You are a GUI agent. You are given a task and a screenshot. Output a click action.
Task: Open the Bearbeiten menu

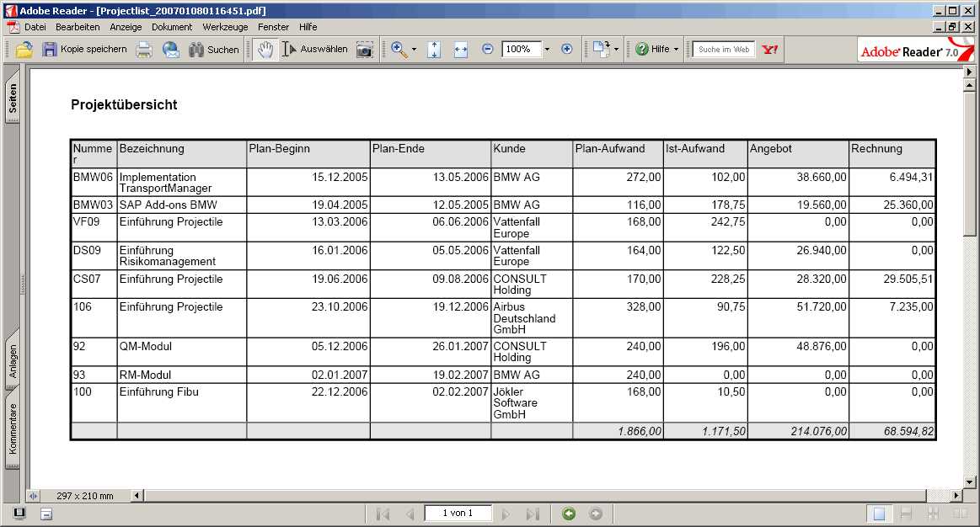tap(78, 27)
